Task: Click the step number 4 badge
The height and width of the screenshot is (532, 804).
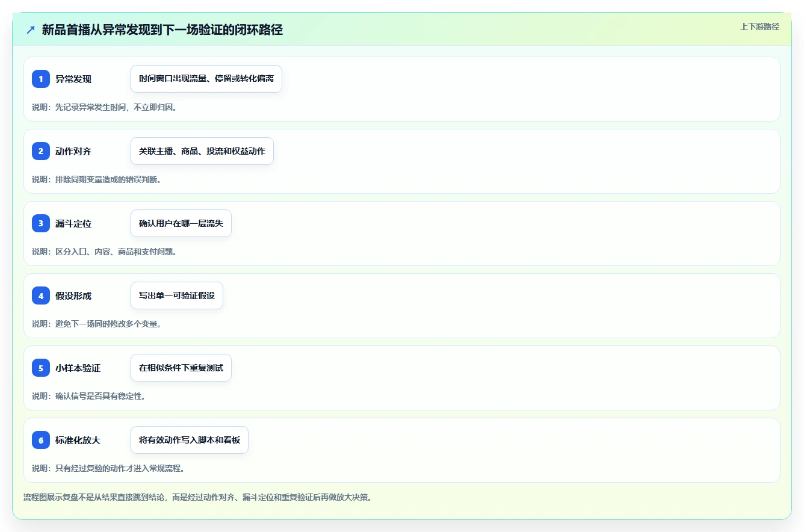Action: click(41, 295)
